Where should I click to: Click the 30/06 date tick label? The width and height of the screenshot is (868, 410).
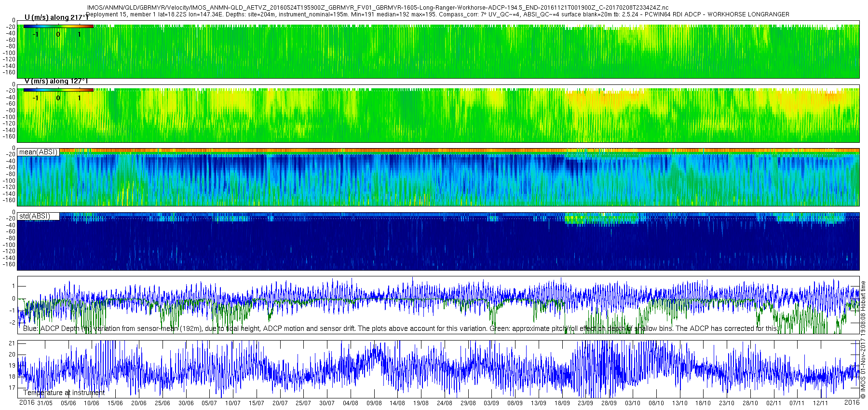[186, 403]
